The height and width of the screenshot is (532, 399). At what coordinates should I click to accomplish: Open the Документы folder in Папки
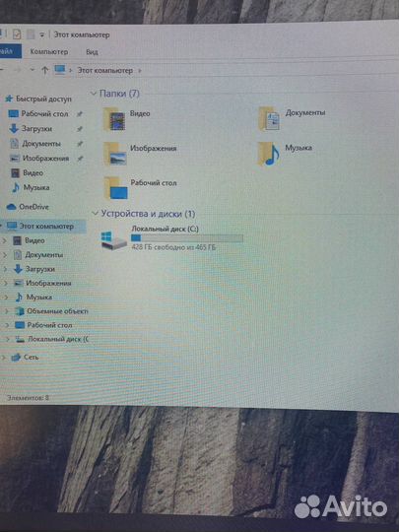pyautogui.click(x=269, y=118)
